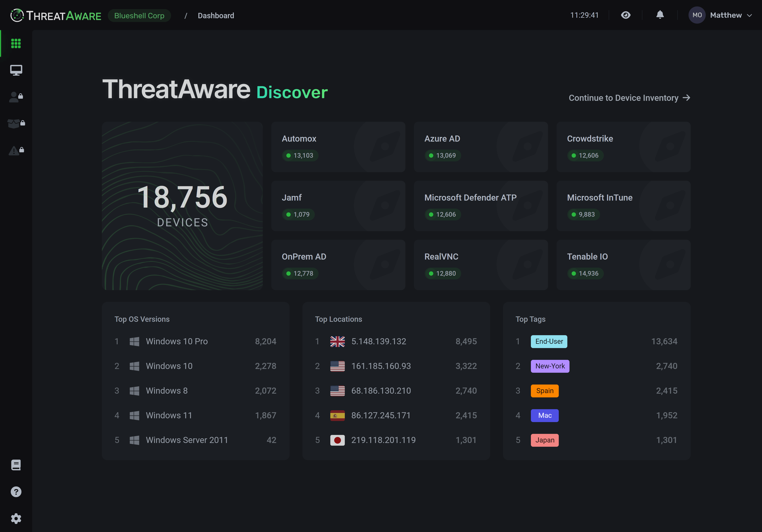762x532 pixels.
Task: Click the Windows logo beside Windows Server 2011
Action: [134, 440]
